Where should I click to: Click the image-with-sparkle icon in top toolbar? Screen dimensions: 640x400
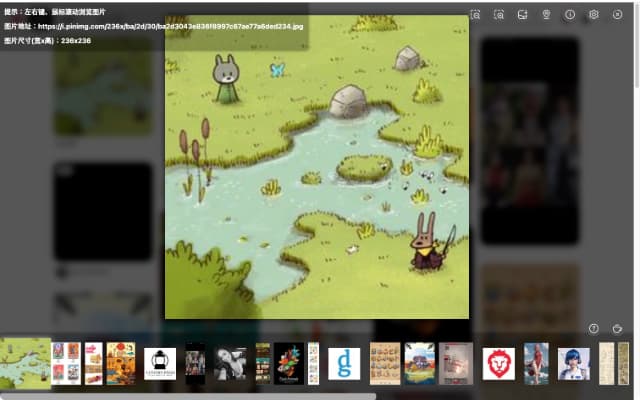tap(522, 15)
